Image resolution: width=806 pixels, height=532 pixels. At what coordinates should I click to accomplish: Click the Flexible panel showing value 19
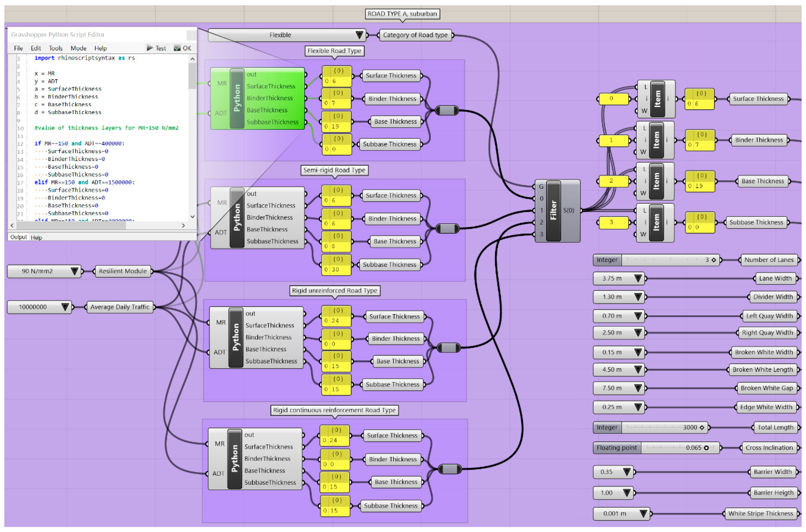point(336,122)
